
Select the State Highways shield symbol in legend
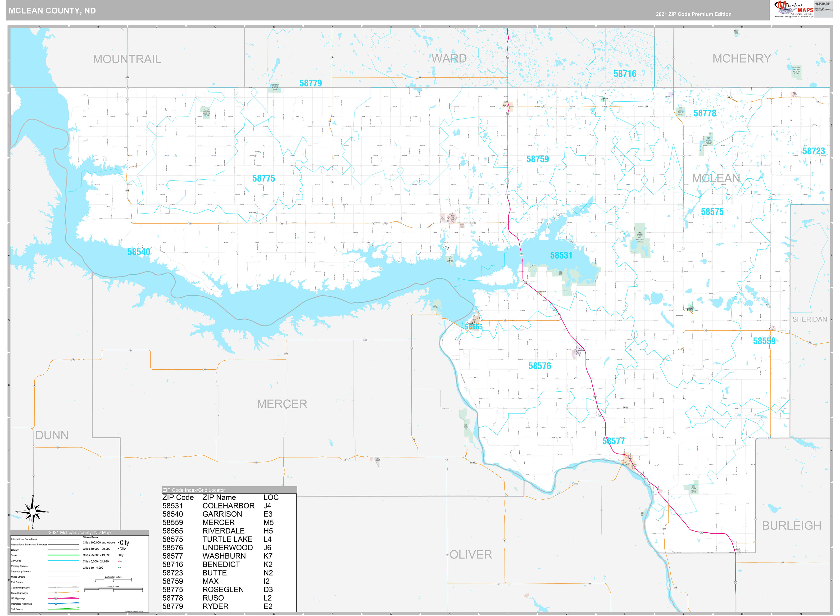[56, 593]
